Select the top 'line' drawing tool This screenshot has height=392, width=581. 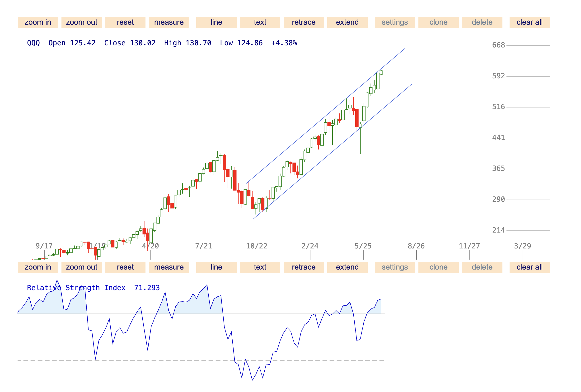[x=216, y=23]
